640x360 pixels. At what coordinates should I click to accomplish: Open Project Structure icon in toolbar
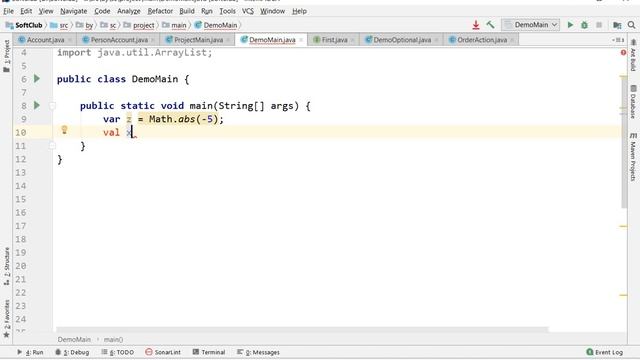(x=617, y=25)
